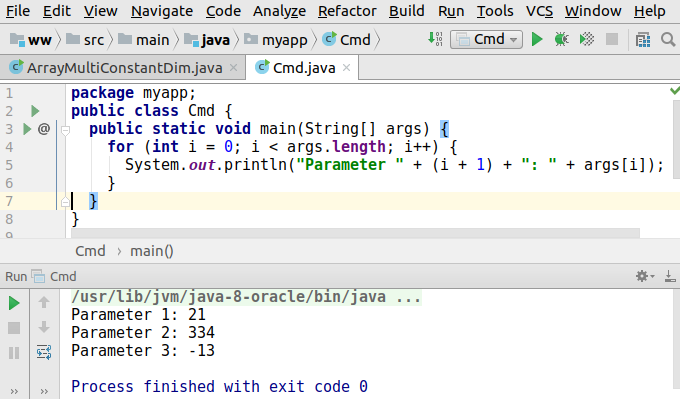
Task: Collapse the fold end marker on line 7
Action: [65, 201]
